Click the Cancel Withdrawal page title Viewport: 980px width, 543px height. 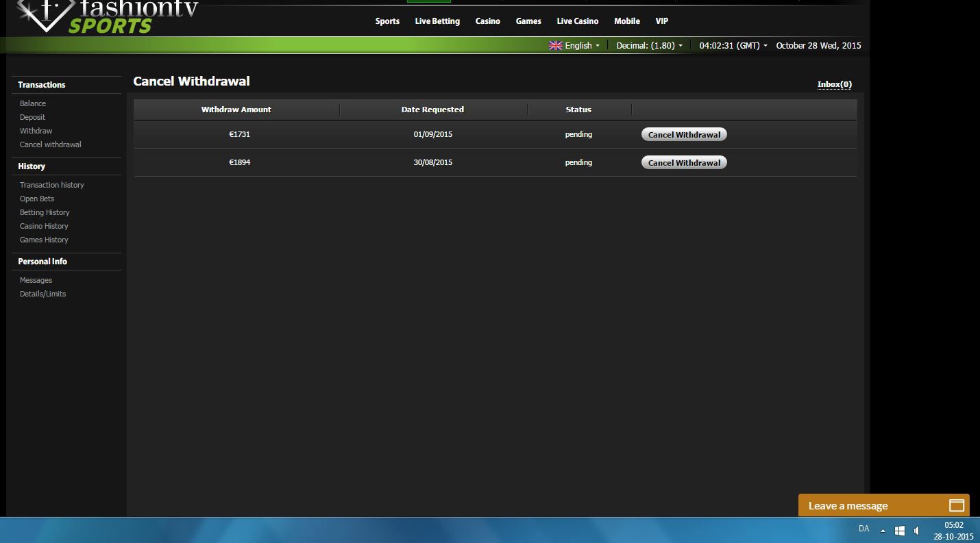click(x=191, y=81)
